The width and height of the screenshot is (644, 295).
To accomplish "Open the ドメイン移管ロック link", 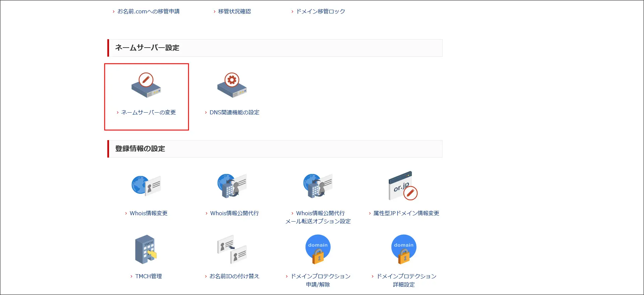I will [x=321, y=11].
